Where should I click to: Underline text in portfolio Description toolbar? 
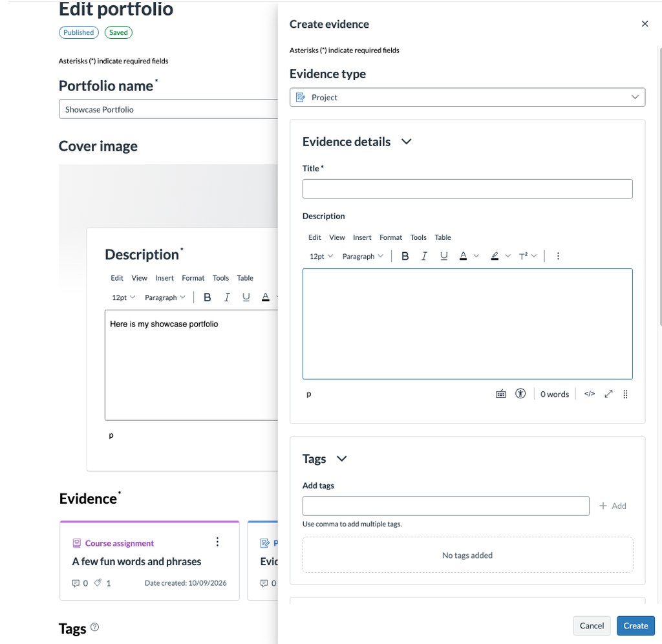(x=246, y=297)
